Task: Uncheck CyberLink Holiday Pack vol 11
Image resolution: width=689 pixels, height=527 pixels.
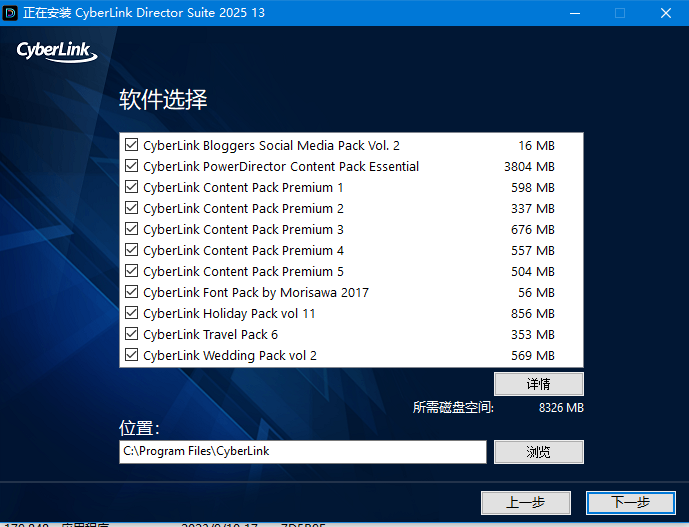Action: point(131,313)
